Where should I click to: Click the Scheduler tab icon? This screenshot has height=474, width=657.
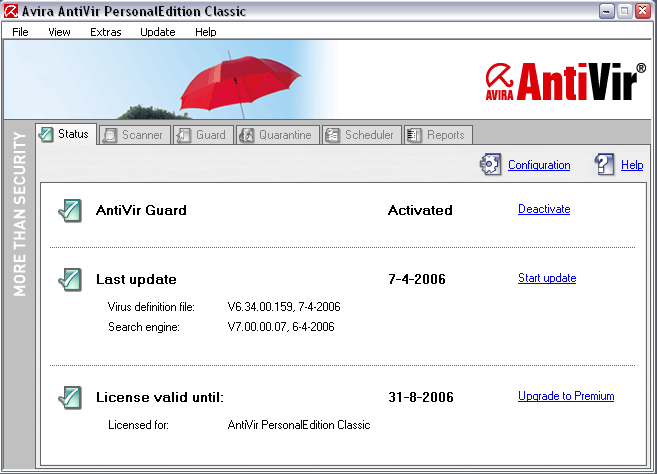(332, 135)
